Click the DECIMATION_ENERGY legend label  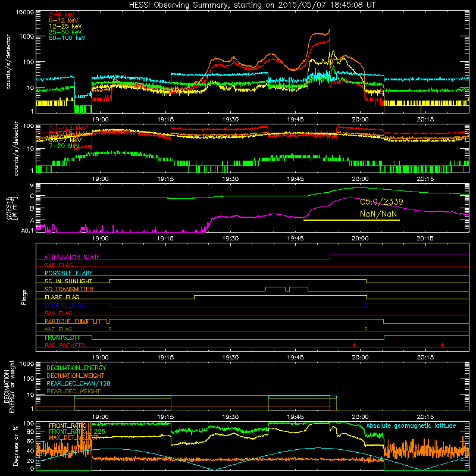point(76,368)
